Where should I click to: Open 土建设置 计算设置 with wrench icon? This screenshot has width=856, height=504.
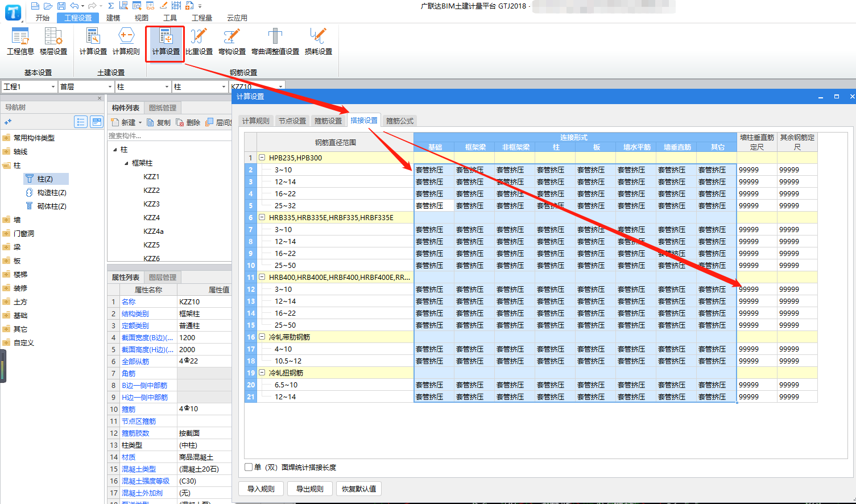tap(93, 42)
